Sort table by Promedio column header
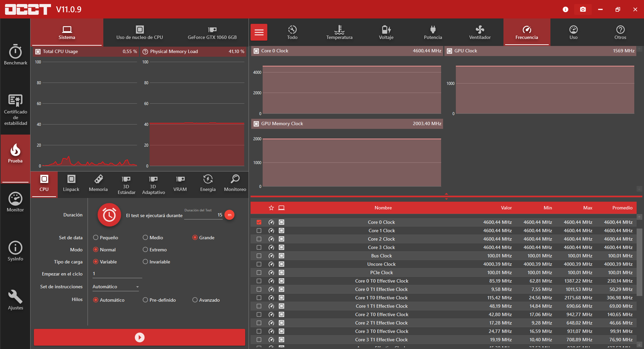The image size is (644, 349). point(623,208)
